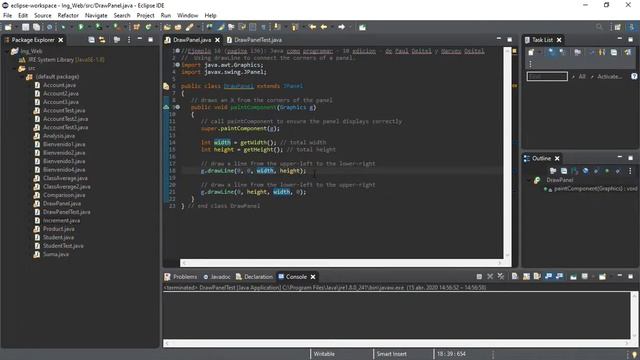Toggle Categorized presentation in Task List
The image size is (640, 360).
point(552,52)
